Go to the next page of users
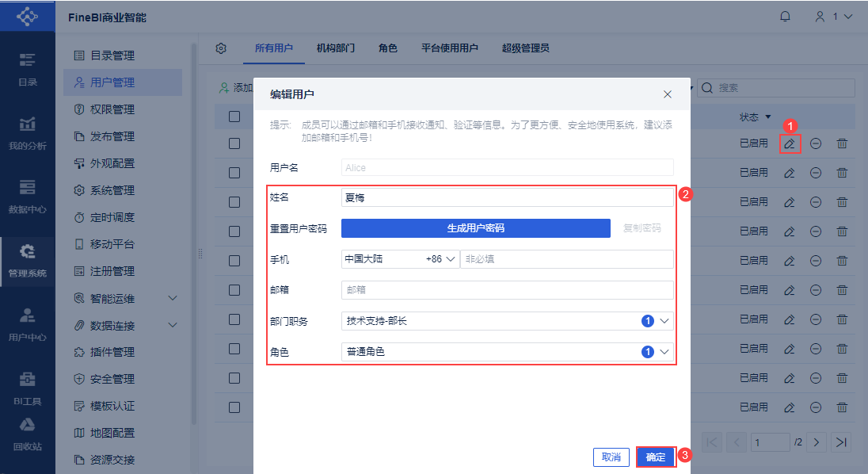868x474 pixels. click(816, 442)
